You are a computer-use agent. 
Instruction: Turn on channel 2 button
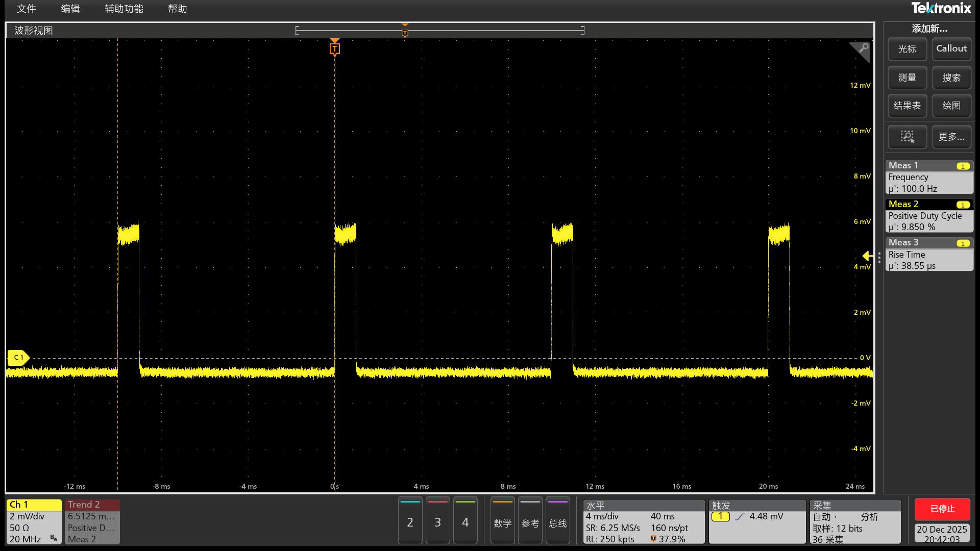(x=410, y=521)
